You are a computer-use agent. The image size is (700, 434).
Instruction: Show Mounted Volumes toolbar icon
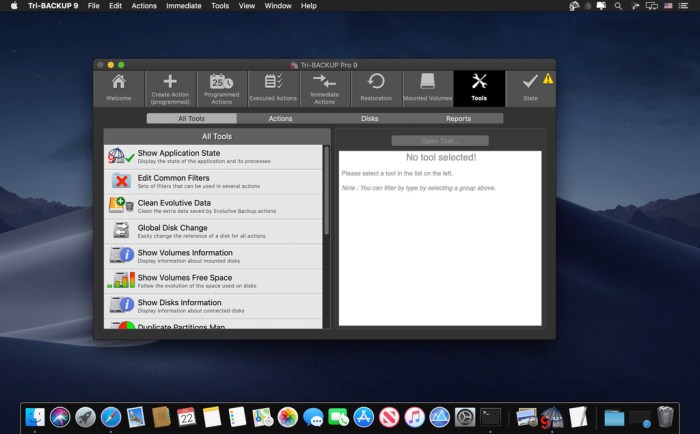click(x=427, y=88)
